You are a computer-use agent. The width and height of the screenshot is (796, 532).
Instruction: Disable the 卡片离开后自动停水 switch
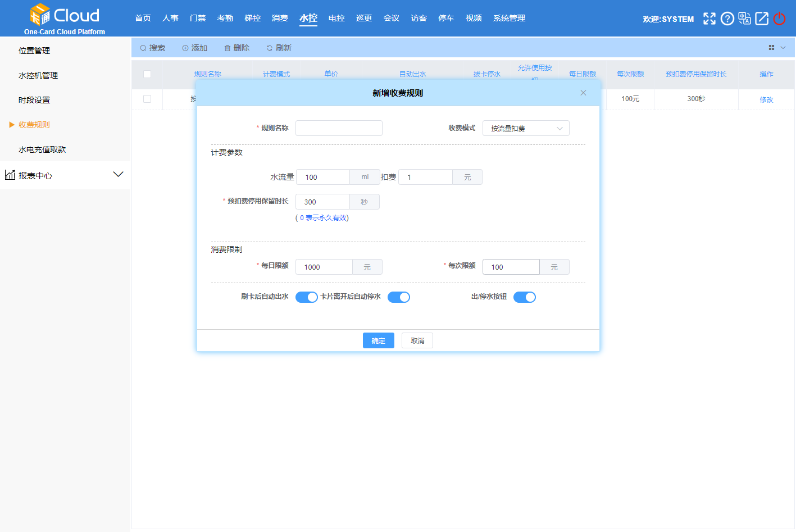click(398, 297)
